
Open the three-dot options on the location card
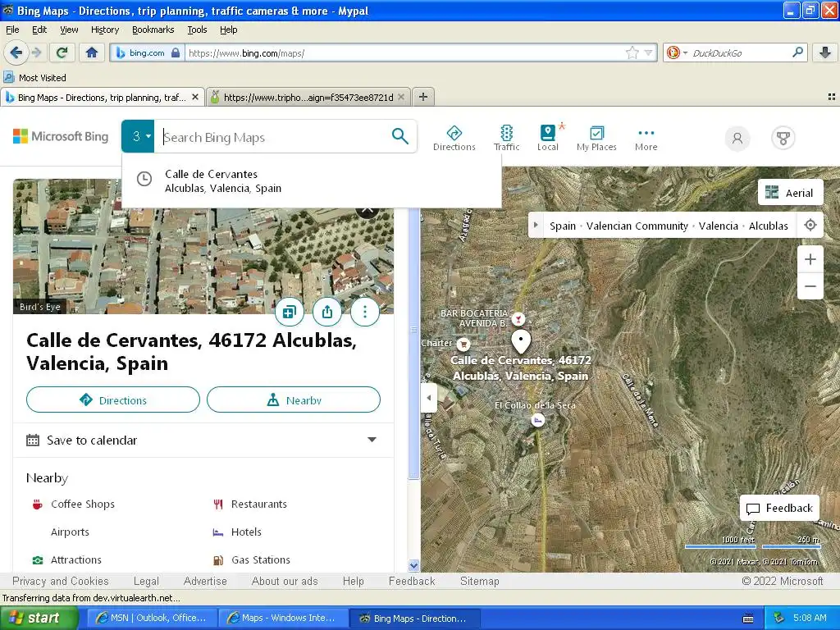tap(365, 312)
